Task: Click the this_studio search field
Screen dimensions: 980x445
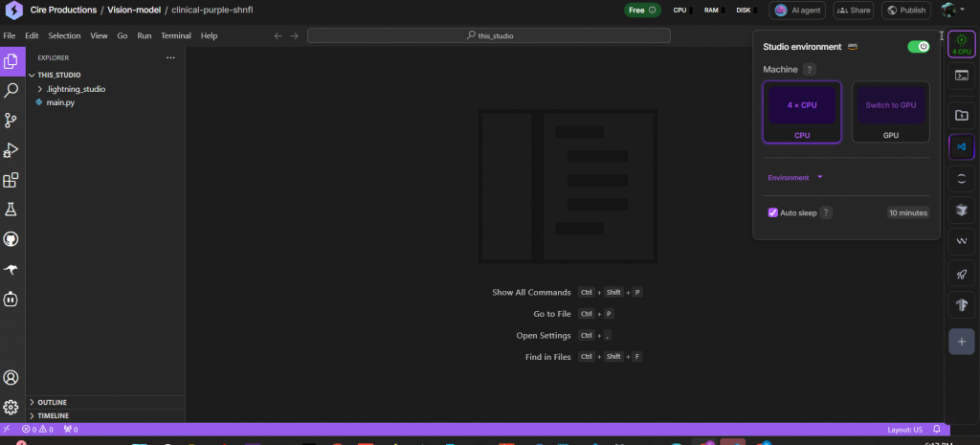Action: pos(488,35)
